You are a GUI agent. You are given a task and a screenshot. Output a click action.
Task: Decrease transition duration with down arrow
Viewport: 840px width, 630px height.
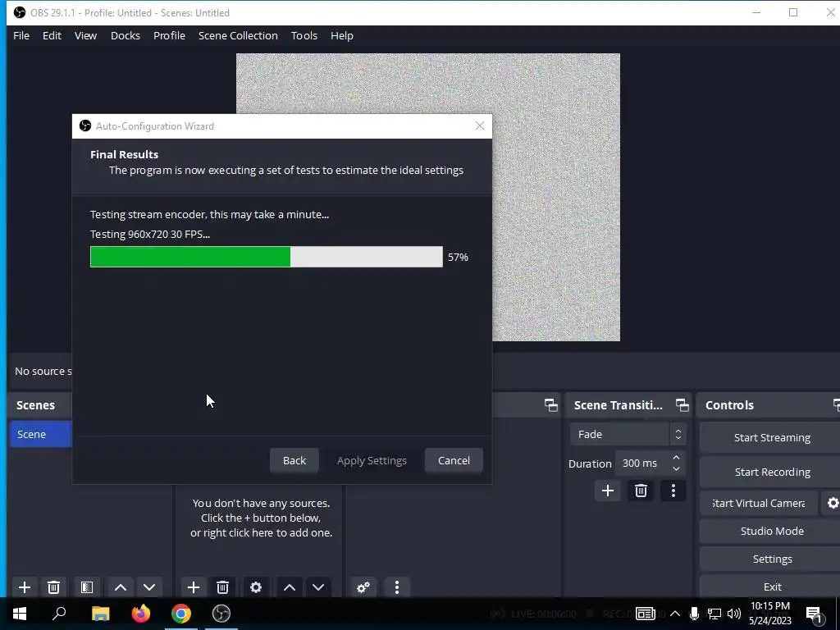(676, 468)
